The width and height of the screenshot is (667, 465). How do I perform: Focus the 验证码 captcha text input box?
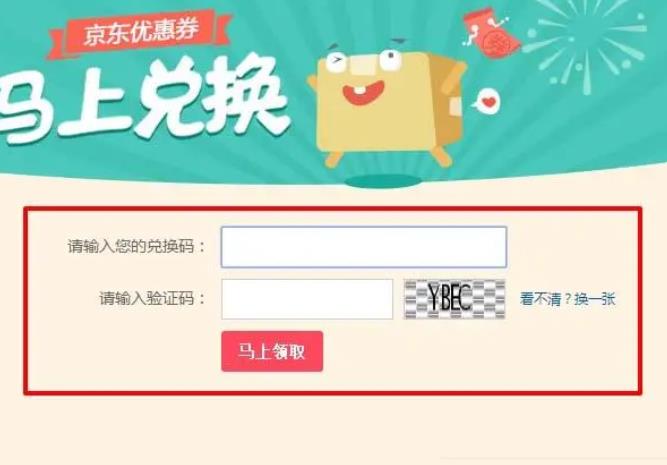click(x=307, y=299)
